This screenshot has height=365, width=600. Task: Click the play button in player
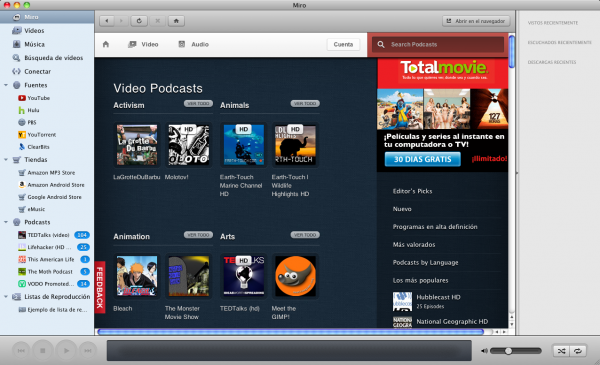66,350
